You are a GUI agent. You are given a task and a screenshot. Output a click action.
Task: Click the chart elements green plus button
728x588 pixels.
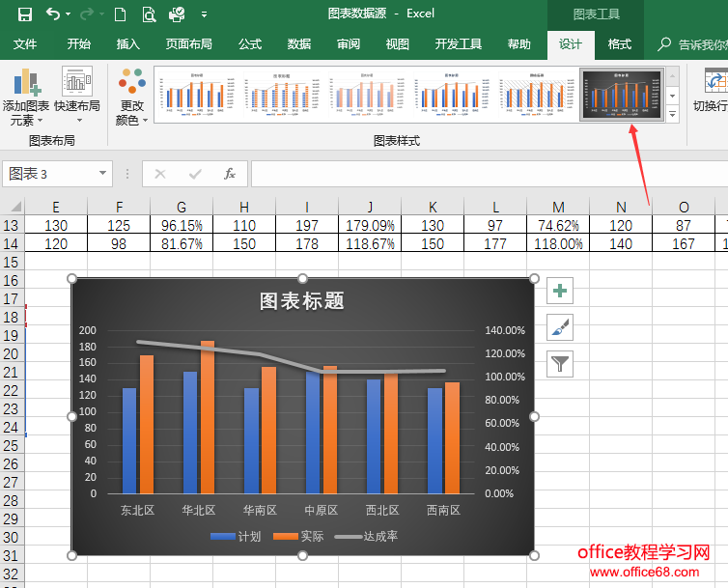[560, 291]
